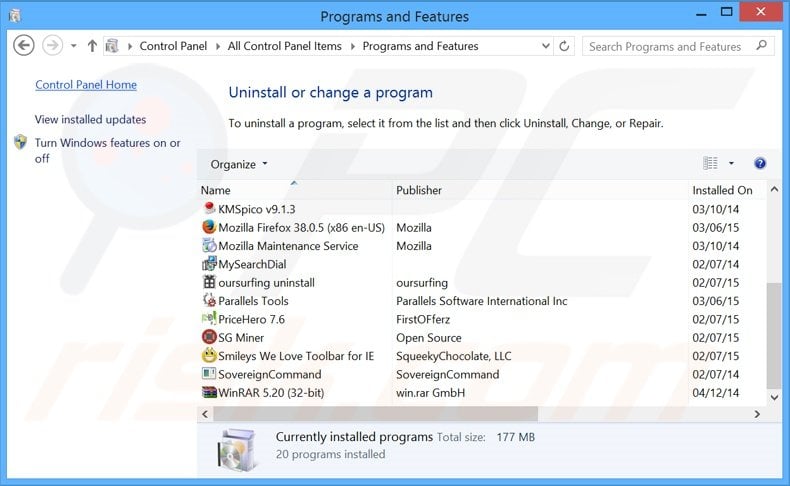Select the oursurfing uninstall entry

click(x=266, y=283)
